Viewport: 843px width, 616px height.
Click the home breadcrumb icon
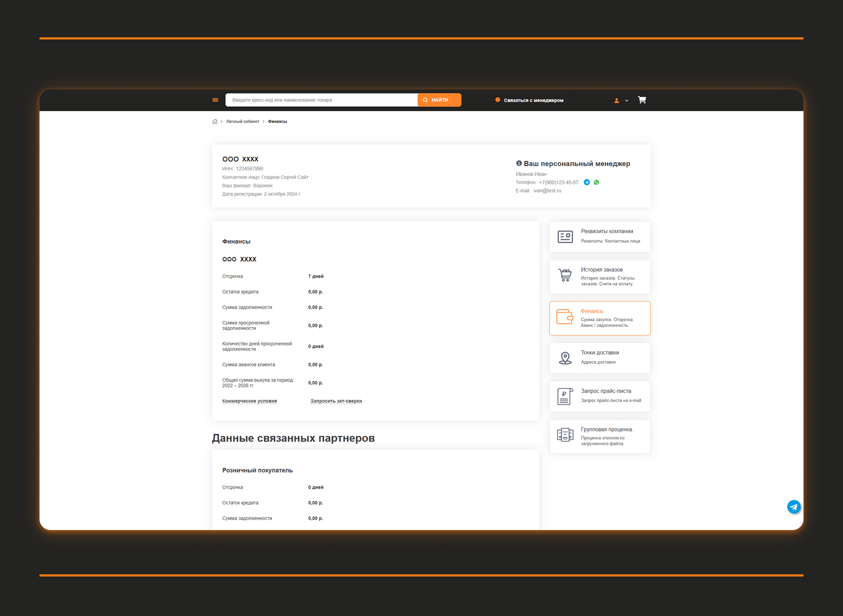(215, 122)
